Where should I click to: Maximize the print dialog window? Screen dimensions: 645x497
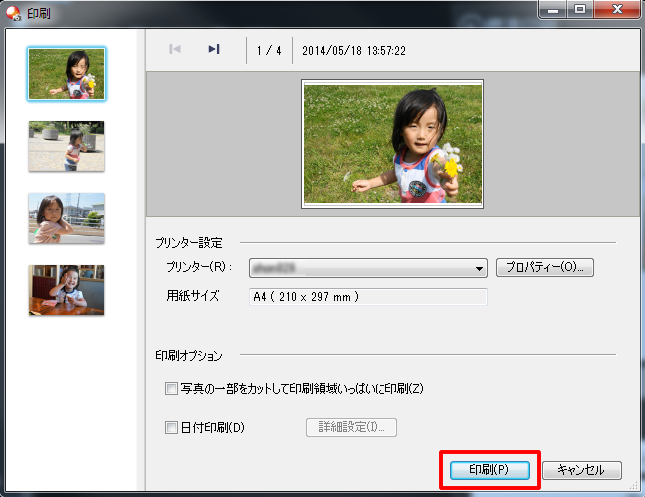[x=579, y=9]
